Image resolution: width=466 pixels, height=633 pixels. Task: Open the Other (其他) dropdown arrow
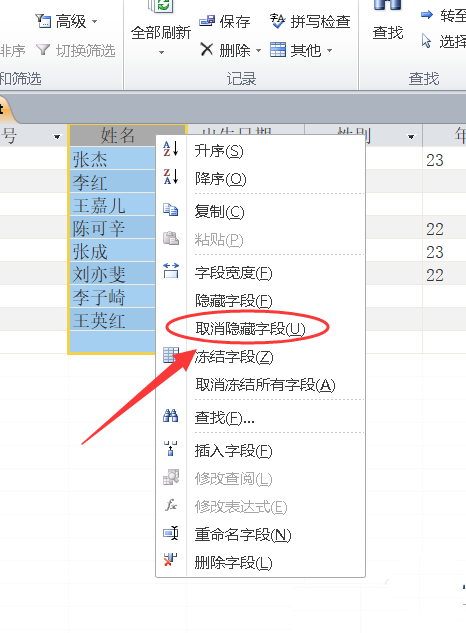pyautogui.click(x=329, y=51)
